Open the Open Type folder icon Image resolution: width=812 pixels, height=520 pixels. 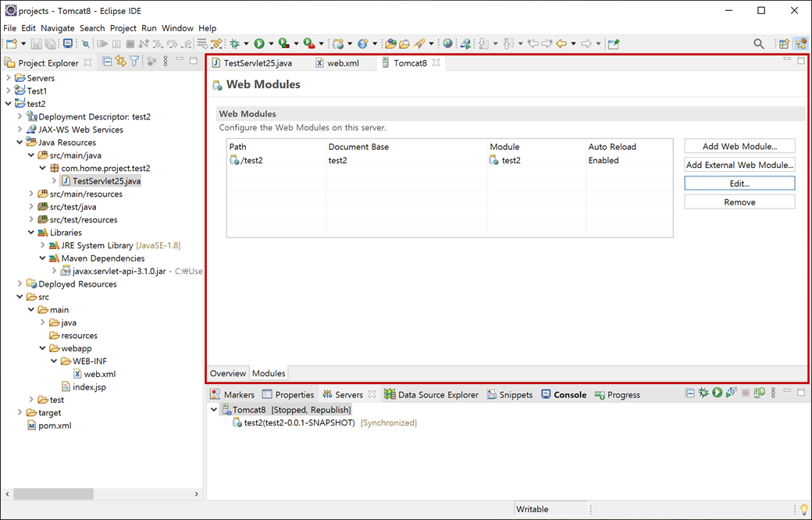pos(390,44)
